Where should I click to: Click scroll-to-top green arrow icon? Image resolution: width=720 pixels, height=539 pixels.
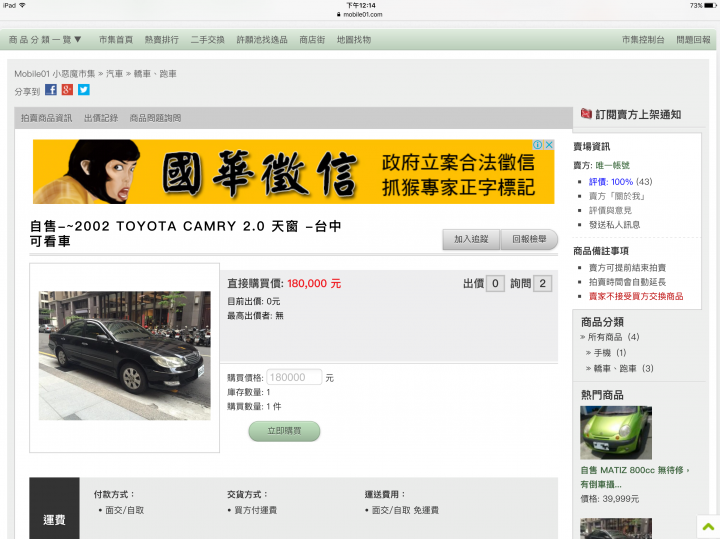(709, 527)
